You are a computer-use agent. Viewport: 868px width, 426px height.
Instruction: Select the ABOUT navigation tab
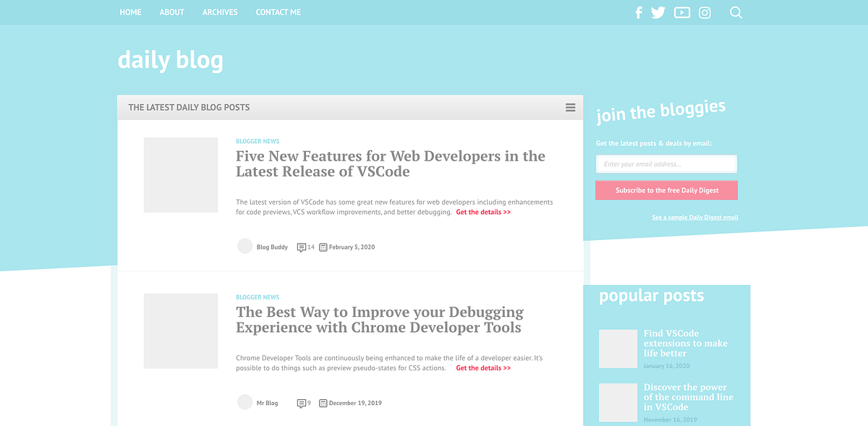pyautogui.click(x=171, y=12)
